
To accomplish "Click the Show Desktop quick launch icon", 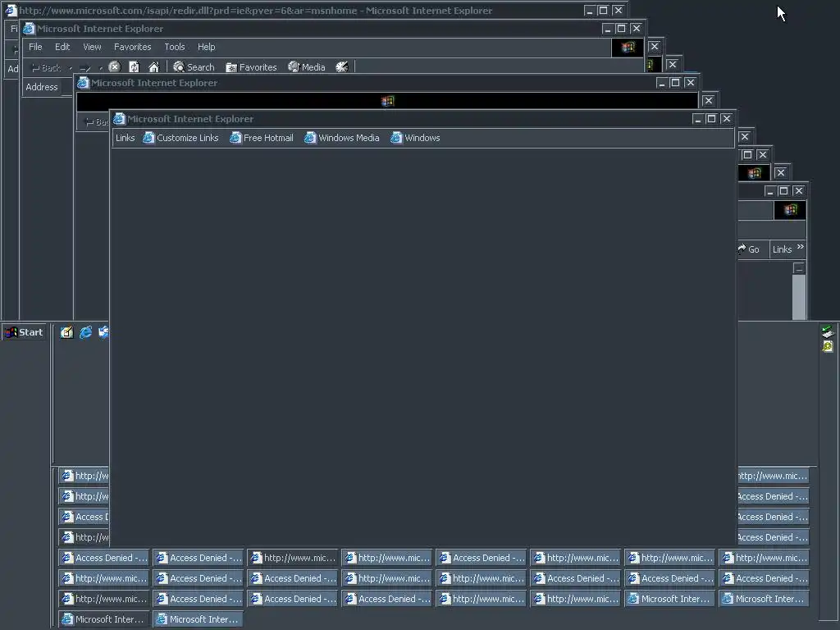I will [66, 332].
